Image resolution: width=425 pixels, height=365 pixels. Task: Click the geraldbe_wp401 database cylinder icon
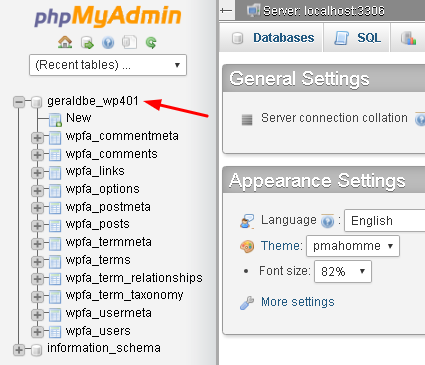pos(37,102)
